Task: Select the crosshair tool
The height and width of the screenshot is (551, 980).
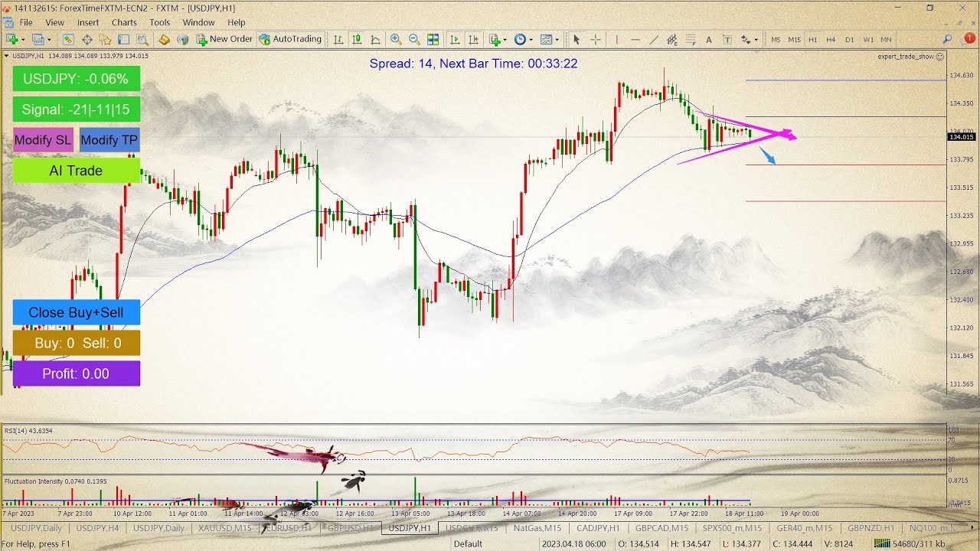Action: tap(595, 39)
